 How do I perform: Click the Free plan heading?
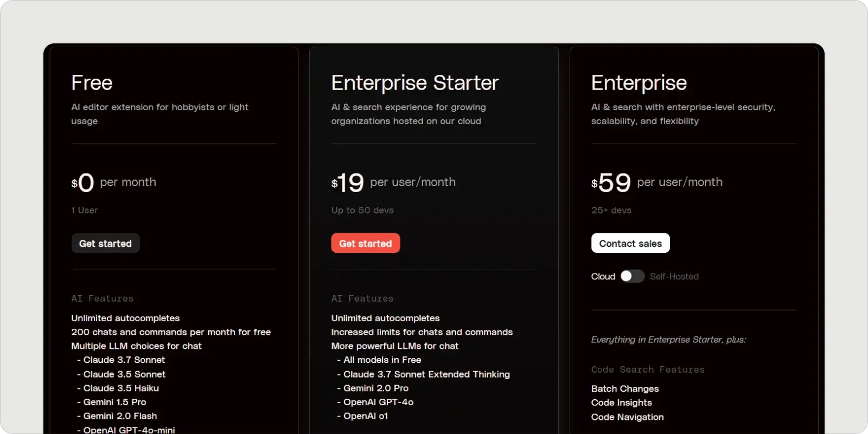(x=92, y=82)
